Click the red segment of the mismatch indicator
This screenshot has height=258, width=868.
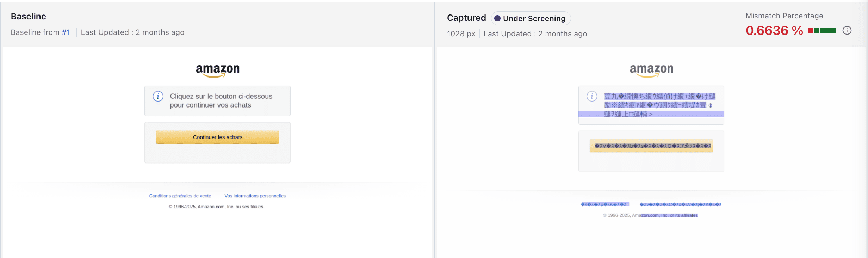pyautogui.click(x=811, y=30)
